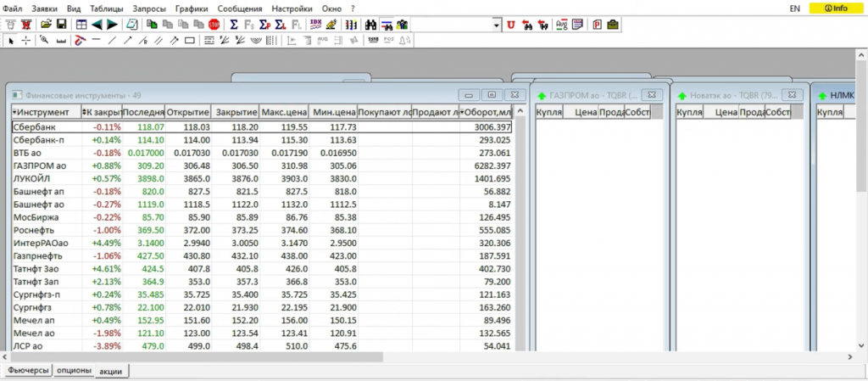This screenshot has width=868, height=381.
Task: Open the Настройки menu
Action: coord(292,8)
